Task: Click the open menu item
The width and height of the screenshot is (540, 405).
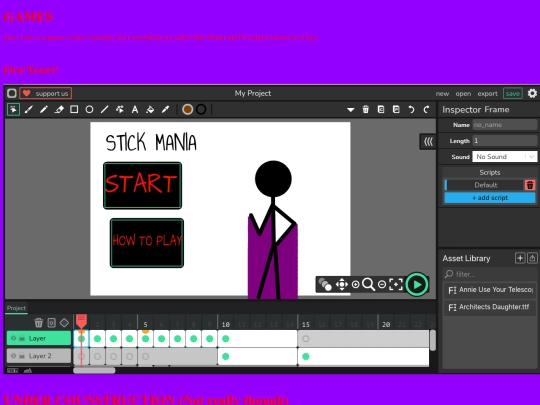Action: pyautogui.click(x=463, y=94)
